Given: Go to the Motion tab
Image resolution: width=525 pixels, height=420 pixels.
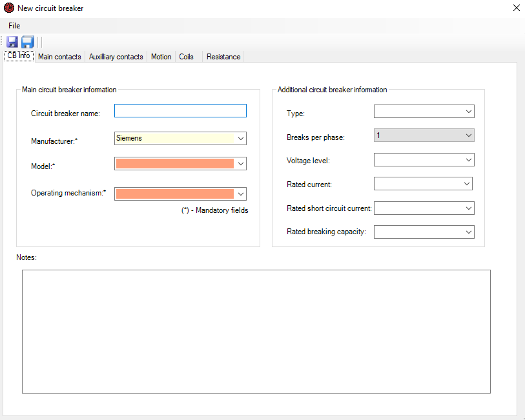Looking at the screenshot, I should pos(161,57).
